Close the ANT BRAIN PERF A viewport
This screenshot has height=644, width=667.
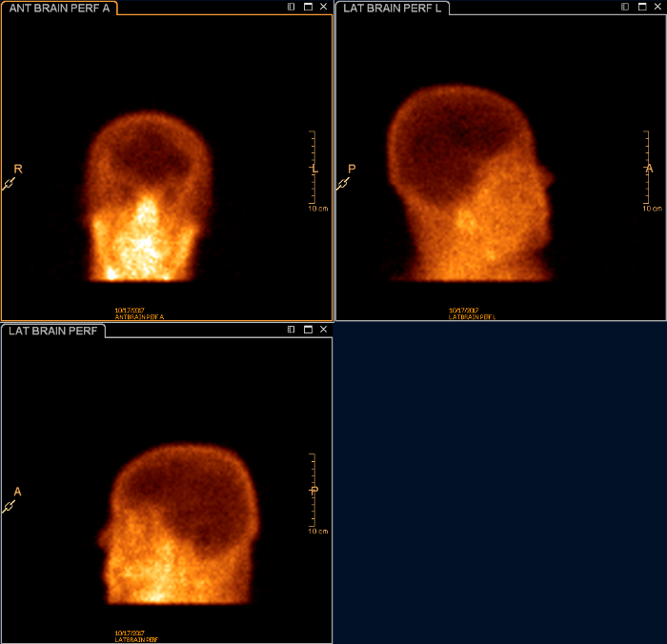point(324,7)
